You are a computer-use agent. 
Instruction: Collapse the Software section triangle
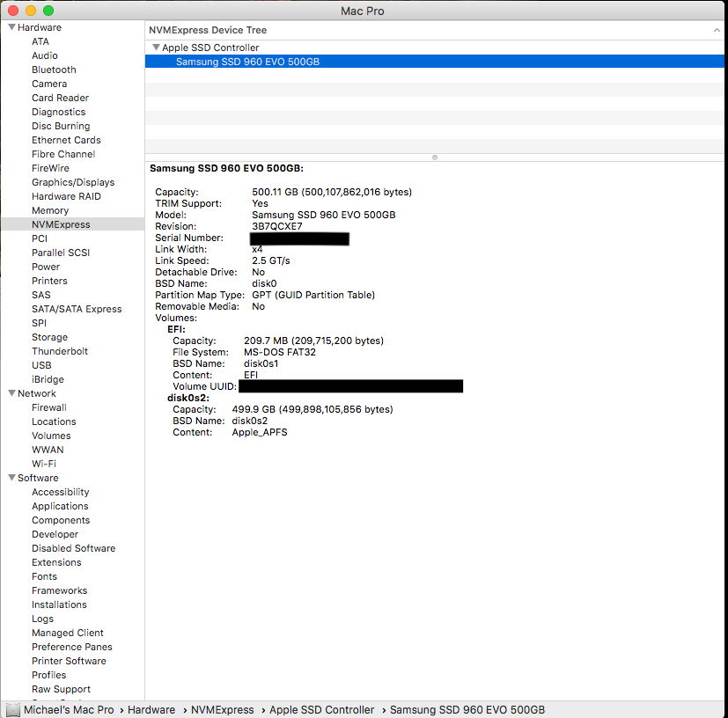pyautogui.click(x=12, y=478)
